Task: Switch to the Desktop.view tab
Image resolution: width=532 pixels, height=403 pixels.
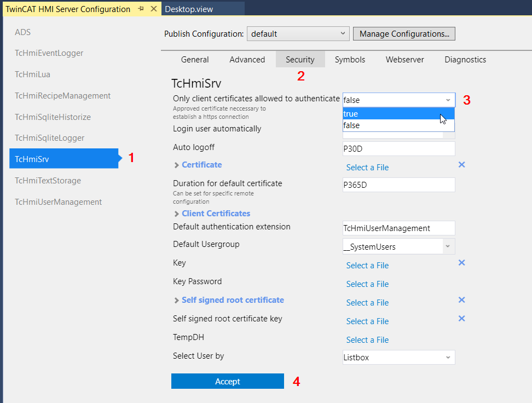Action: (203, 9)
